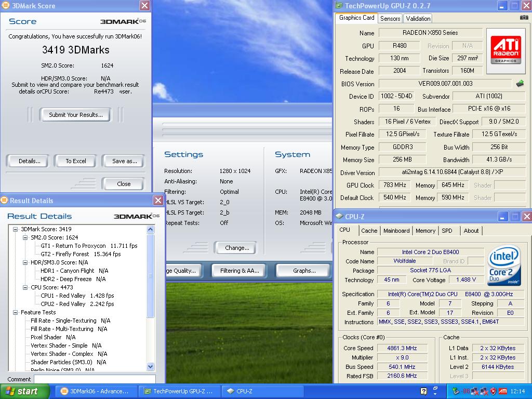Collapse the CPU Score: 4473 node
This screenshot has height=399, width=532.
(25, 287)
